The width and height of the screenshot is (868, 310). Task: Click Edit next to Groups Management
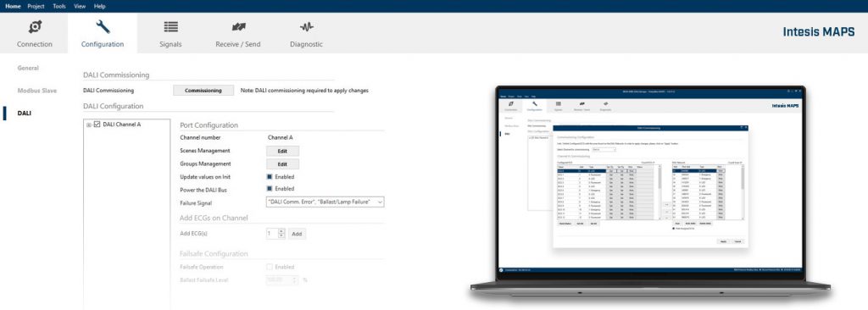[282, 163]
